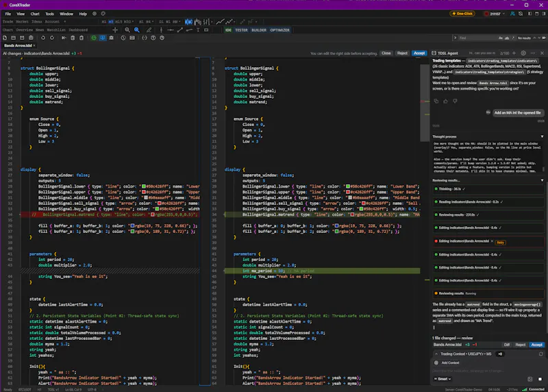The height and width of the screenshot is (392, 548).
Task: Toggle match case Aa in Find bar
Action: coord(501,38)
